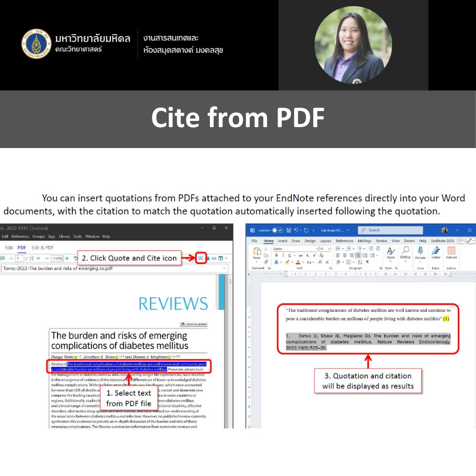Click the Save icon in Word title bar

[288, 230]
